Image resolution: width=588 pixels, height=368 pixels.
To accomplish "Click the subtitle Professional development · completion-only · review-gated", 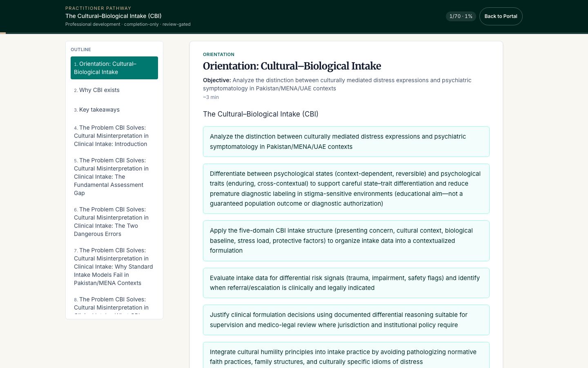I will [128, 24].
